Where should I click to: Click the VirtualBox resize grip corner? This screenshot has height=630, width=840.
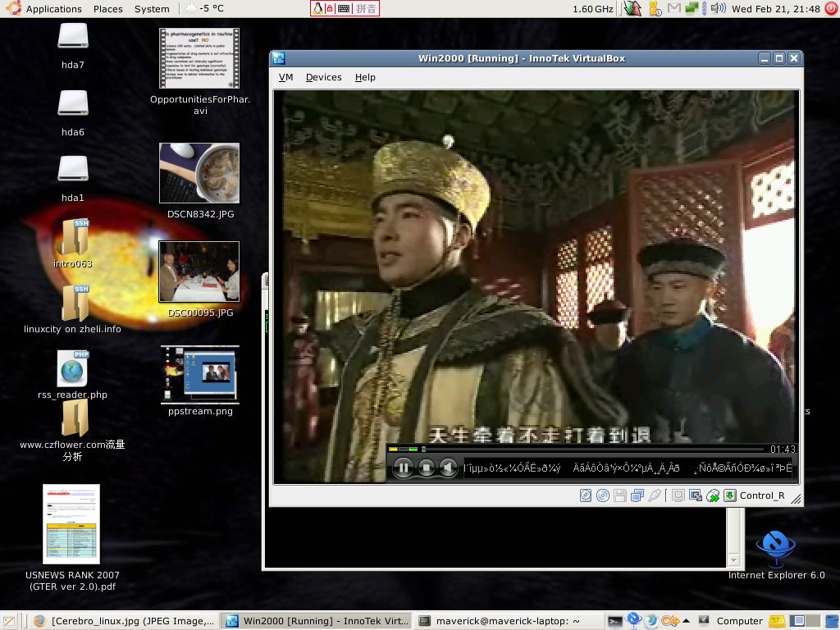click(796, 499)
